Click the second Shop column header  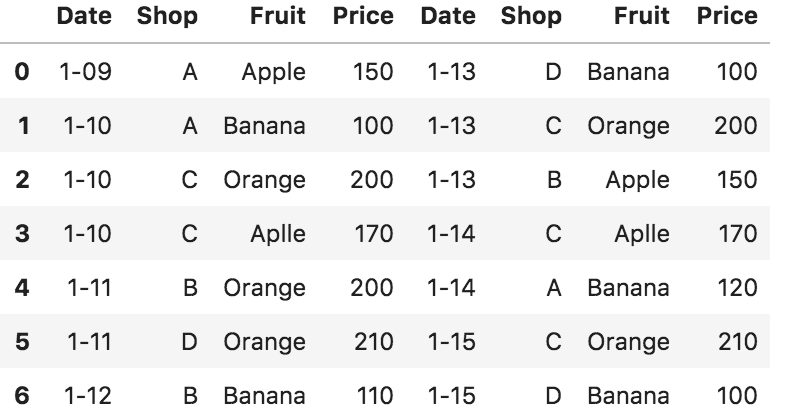pos(531,16)
